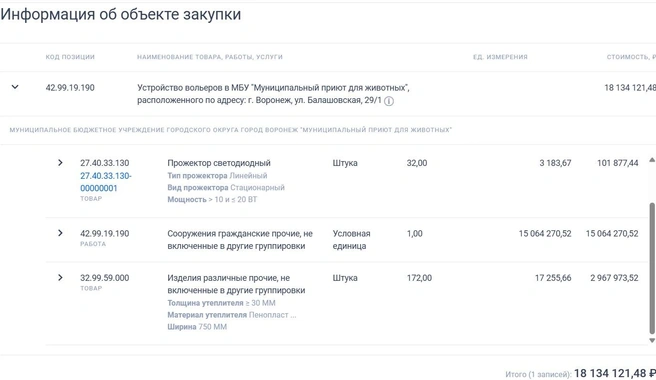The image size is (656, 380).
Task: Click the total 101 877,44
Action: pos(618,163)
